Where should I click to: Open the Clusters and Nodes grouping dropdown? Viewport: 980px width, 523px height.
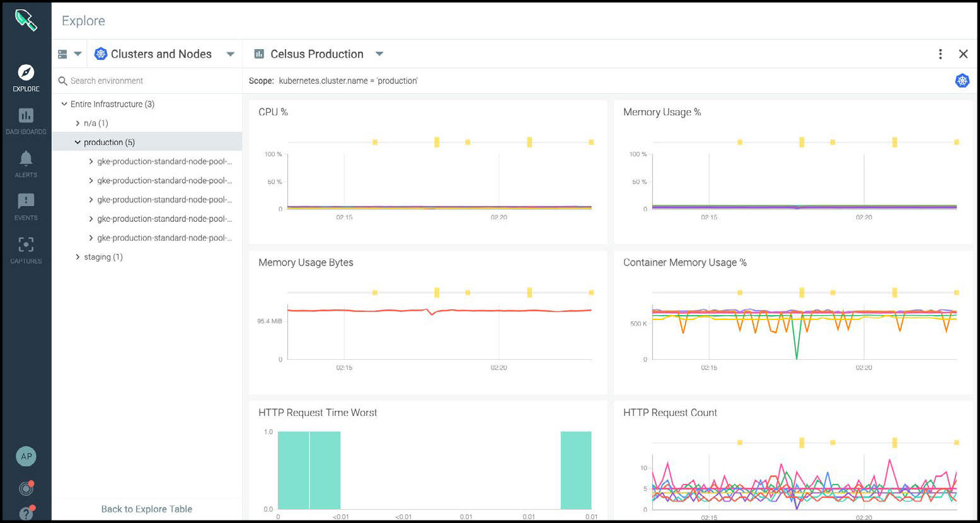[231, 54]
